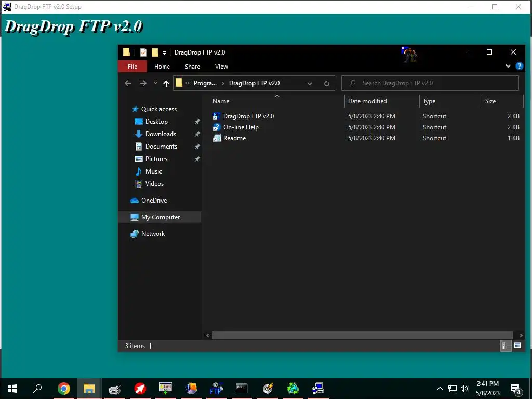Go forward with the right arrow
The image size is (532, 399).
pos(143,83)
